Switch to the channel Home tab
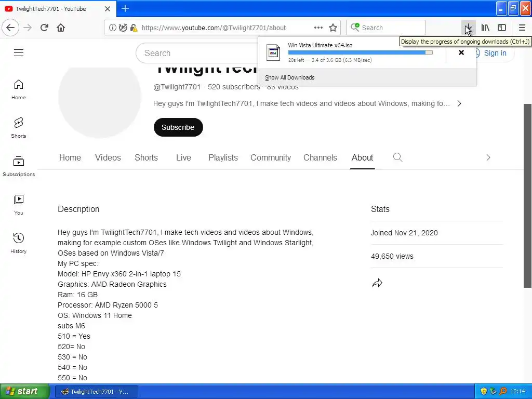The image size is (532, 399). tap(70, 158)
